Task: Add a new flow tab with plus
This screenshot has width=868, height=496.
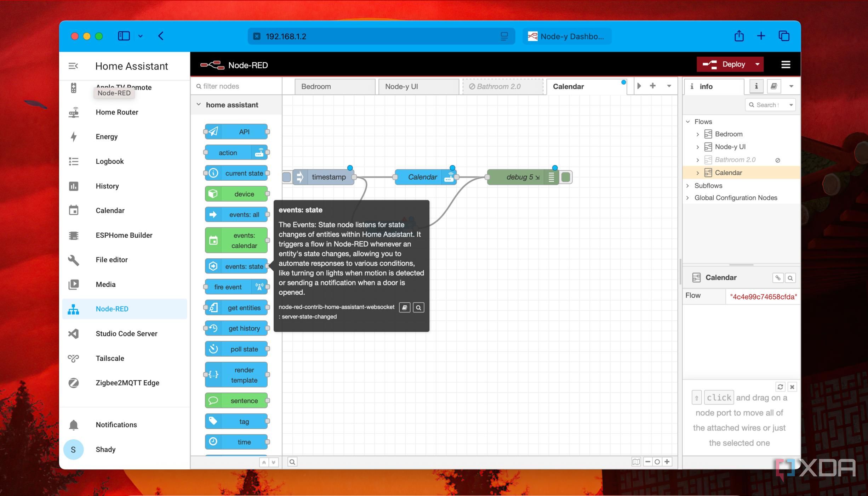Action: (652, 86)
